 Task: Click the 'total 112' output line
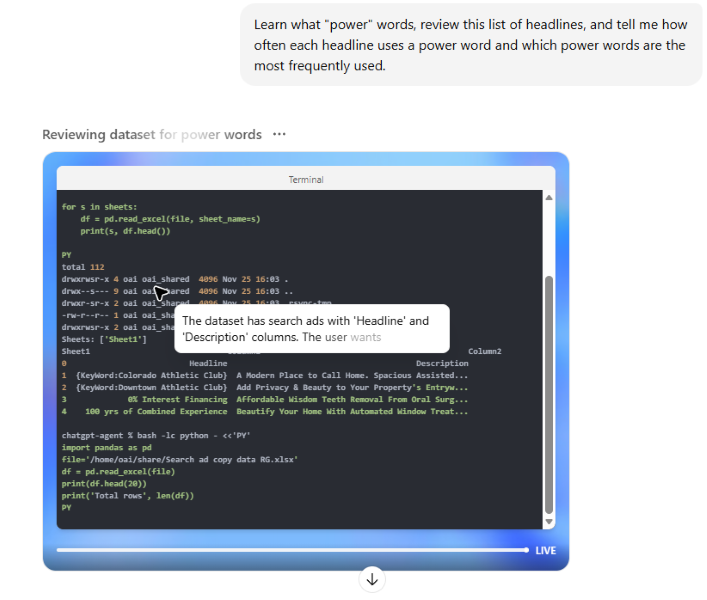point(83,267)
